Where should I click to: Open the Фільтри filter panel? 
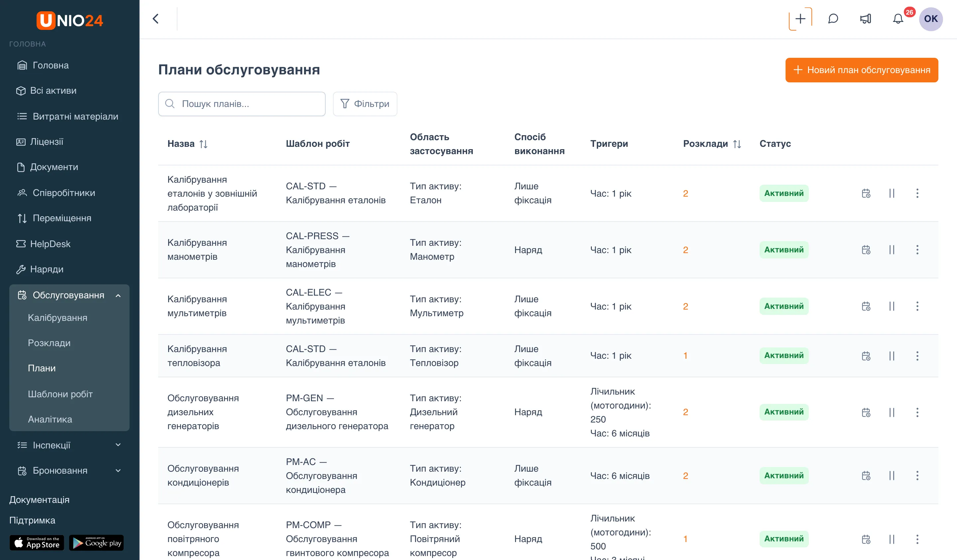coord(365,104)
